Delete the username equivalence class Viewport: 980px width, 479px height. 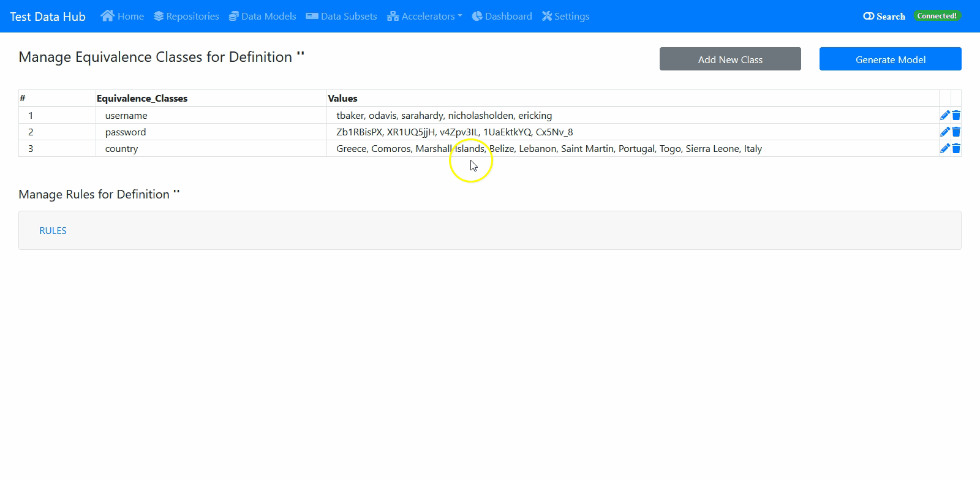click(956, 115)
